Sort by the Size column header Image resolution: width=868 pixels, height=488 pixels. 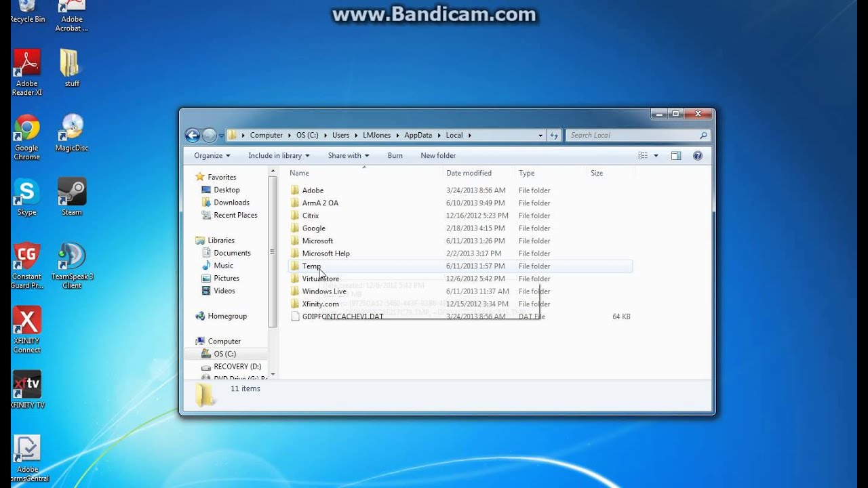(x=610, y=173)
